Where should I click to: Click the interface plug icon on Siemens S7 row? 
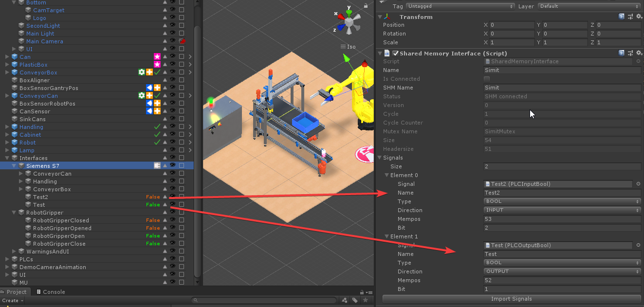point(157,166)
